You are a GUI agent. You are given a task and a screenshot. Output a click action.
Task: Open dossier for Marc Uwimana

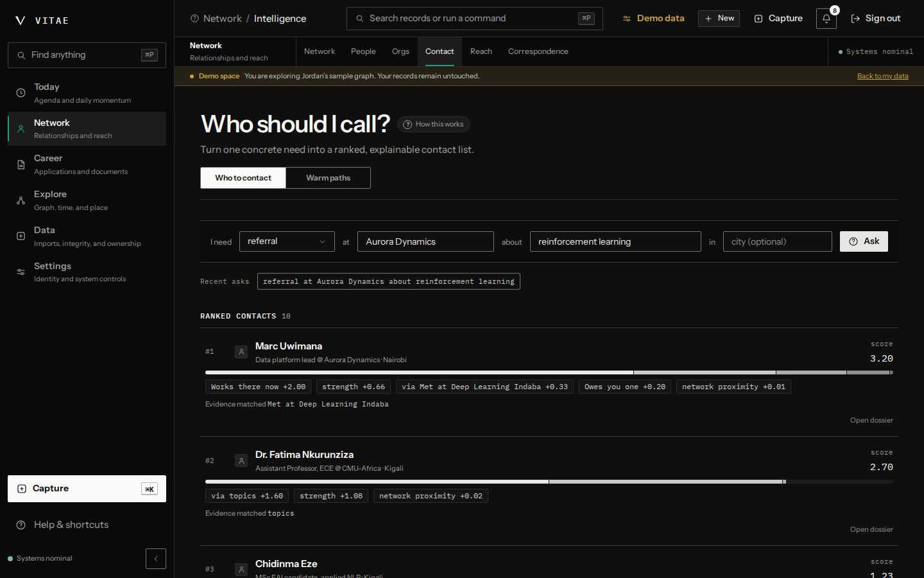(871, 420)
